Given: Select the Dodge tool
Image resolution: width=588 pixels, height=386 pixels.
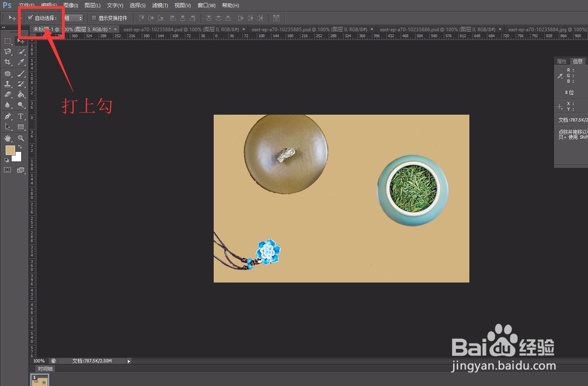Looking at the screenshot, I should (x=21, y=105).
